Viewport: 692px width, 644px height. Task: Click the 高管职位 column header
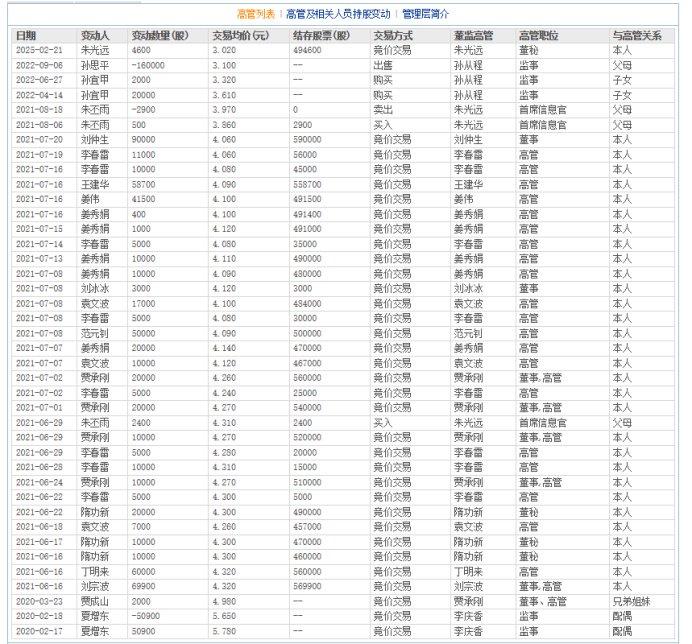click(x=539, y=35)
